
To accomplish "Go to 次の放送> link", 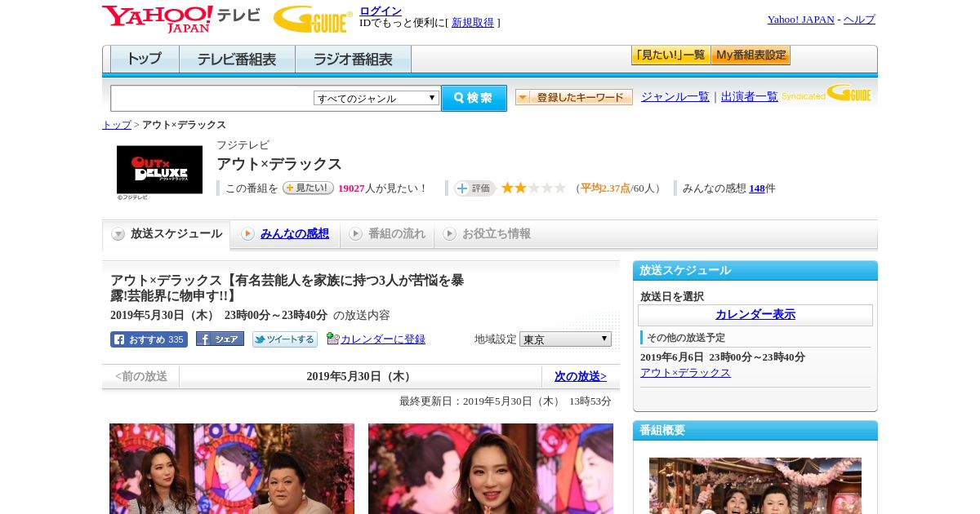I will click(581, 376).
